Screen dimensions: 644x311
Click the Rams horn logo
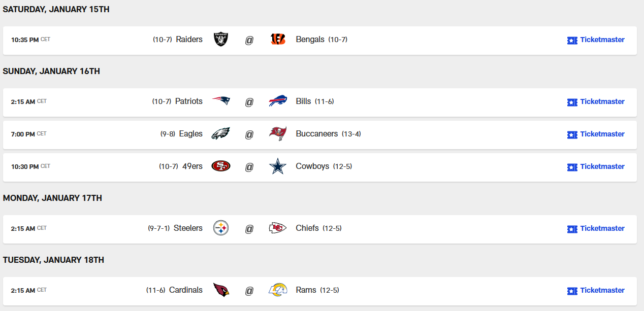[278, 290]
